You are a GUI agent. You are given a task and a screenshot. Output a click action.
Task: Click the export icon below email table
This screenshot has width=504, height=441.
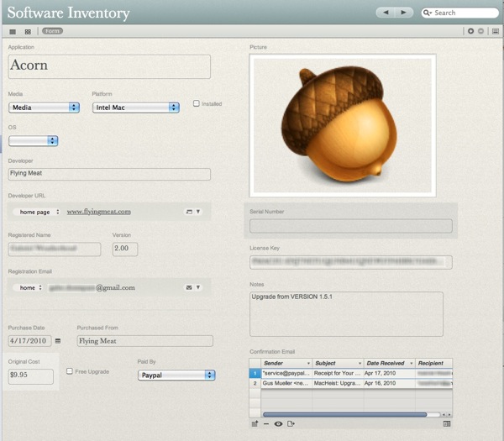click(x=291, y=423)
